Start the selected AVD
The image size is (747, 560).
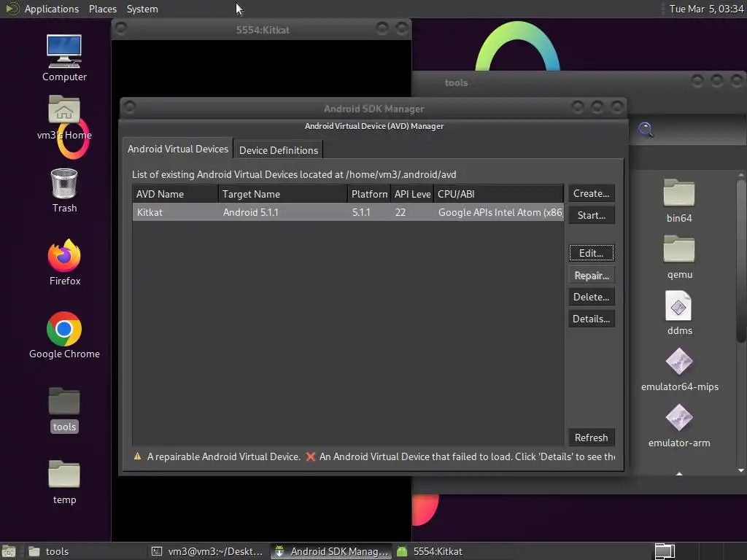click(591, 215)
